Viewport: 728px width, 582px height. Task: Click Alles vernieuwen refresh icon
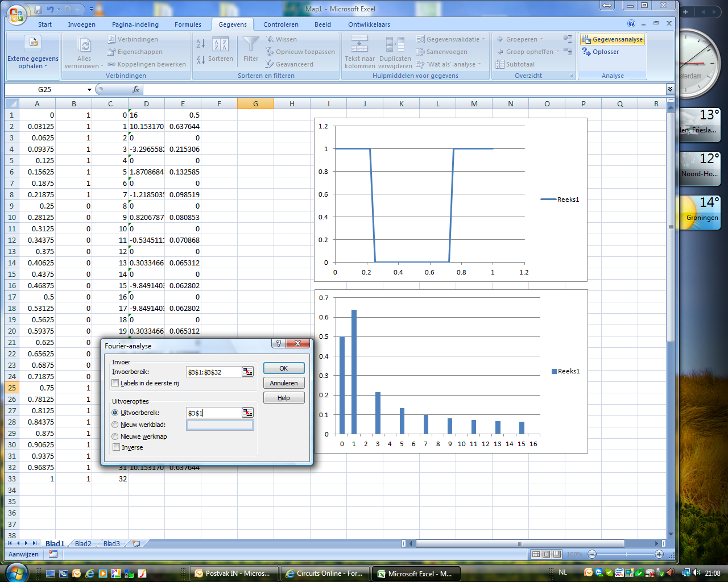84,45
